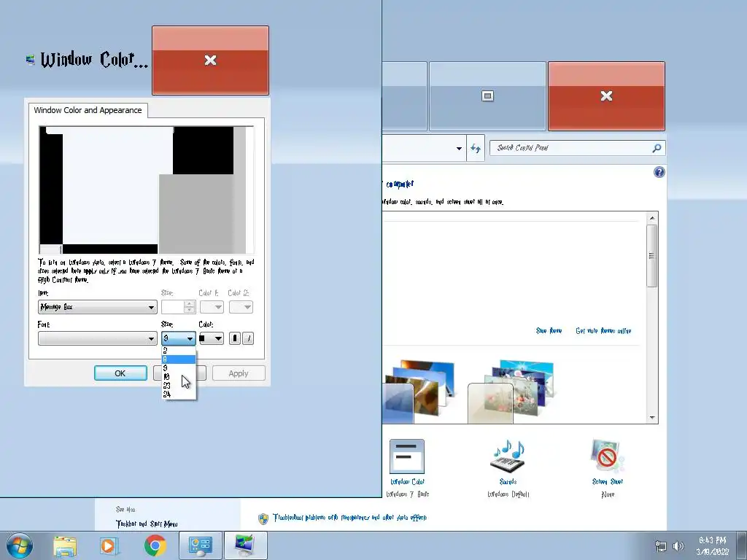
Task: Click the shield icon next to the Troubleshoot link
Action: (263, 518)
